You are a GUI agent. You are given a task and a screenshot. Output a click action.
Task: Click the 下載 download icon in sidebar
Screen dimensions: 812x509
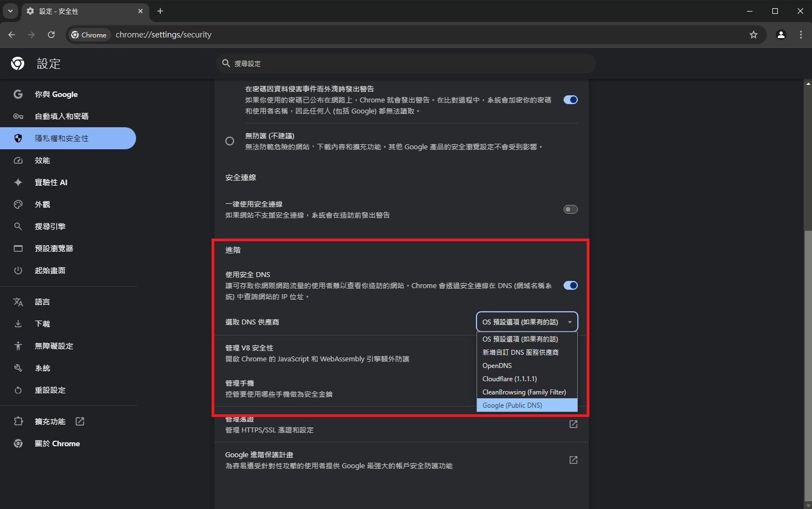(x=18, y=324)
